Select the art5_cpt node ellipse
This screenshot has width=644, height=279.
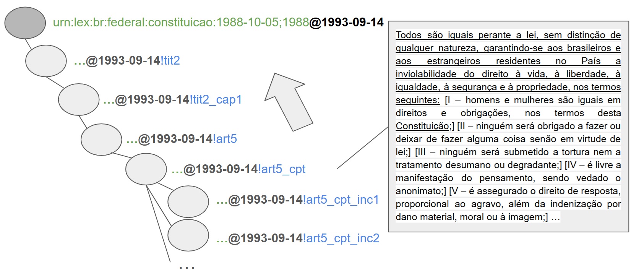(146, 169)
